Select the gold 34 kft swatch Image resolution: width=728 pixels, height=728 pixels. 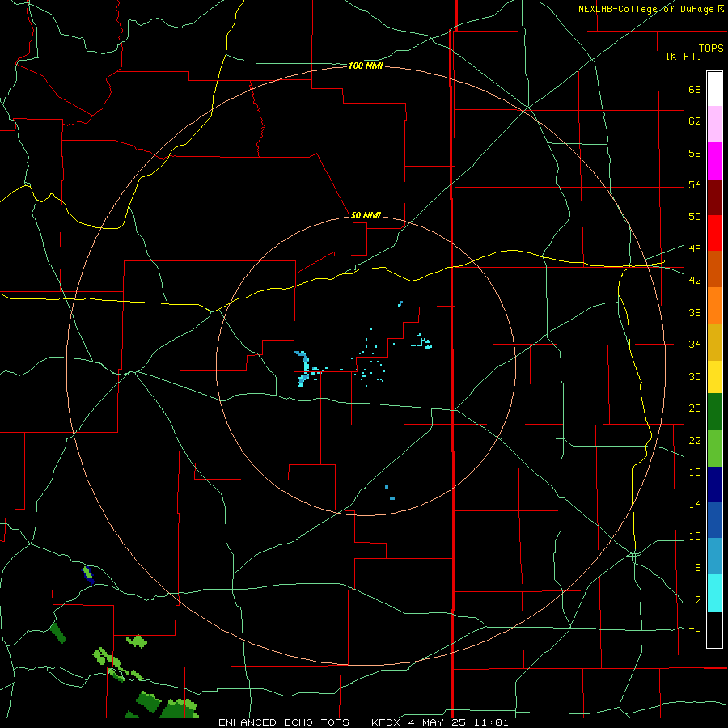click(x=714, y=342)
